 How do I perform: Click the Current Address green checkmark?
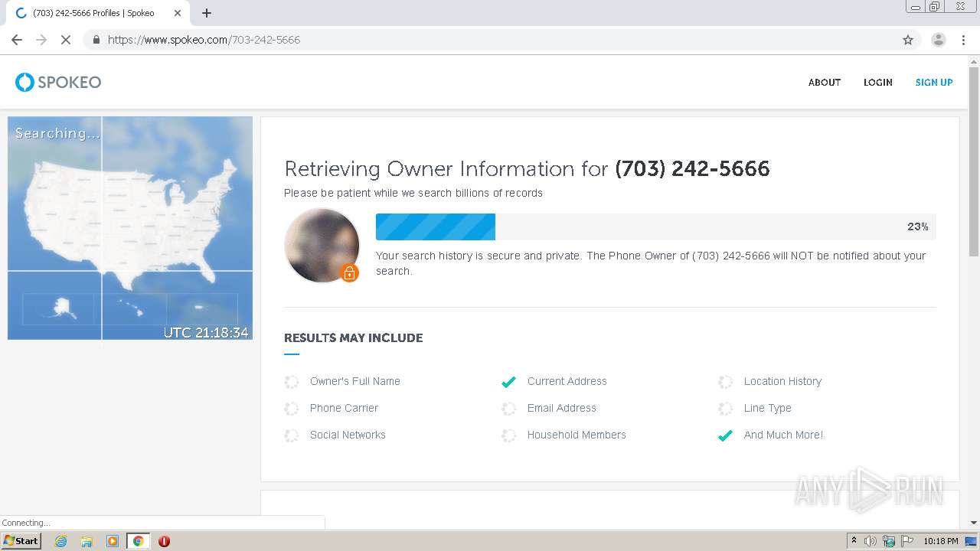[508, 382]
